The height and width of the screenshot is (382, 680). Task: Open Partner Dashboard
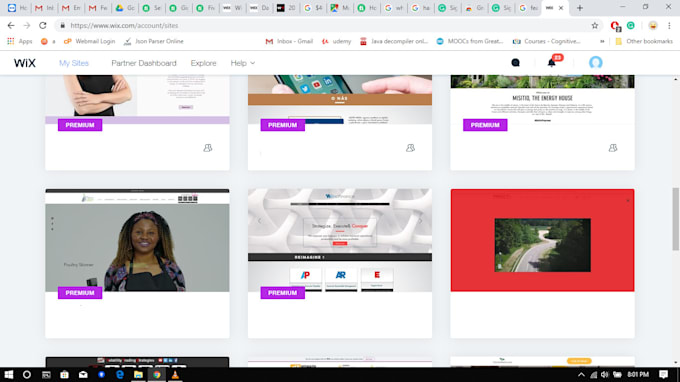(x=144, y=63)
